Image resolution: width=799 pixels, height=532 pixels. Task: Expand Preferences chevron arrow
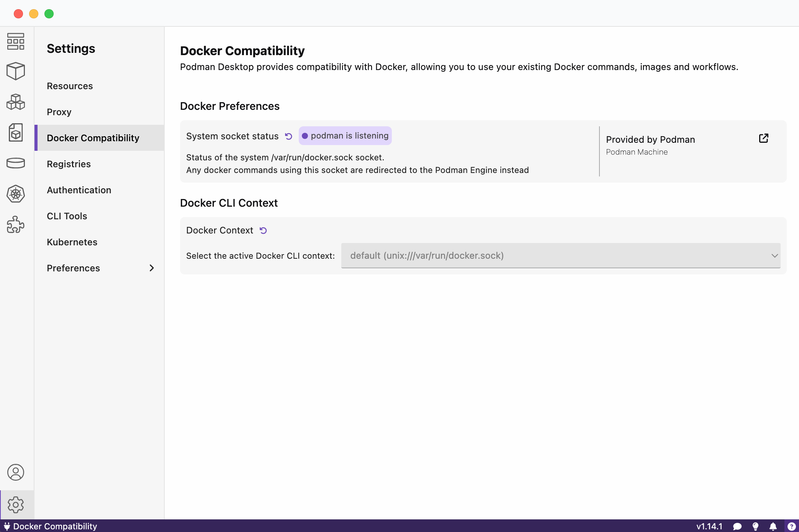(152, 268)
